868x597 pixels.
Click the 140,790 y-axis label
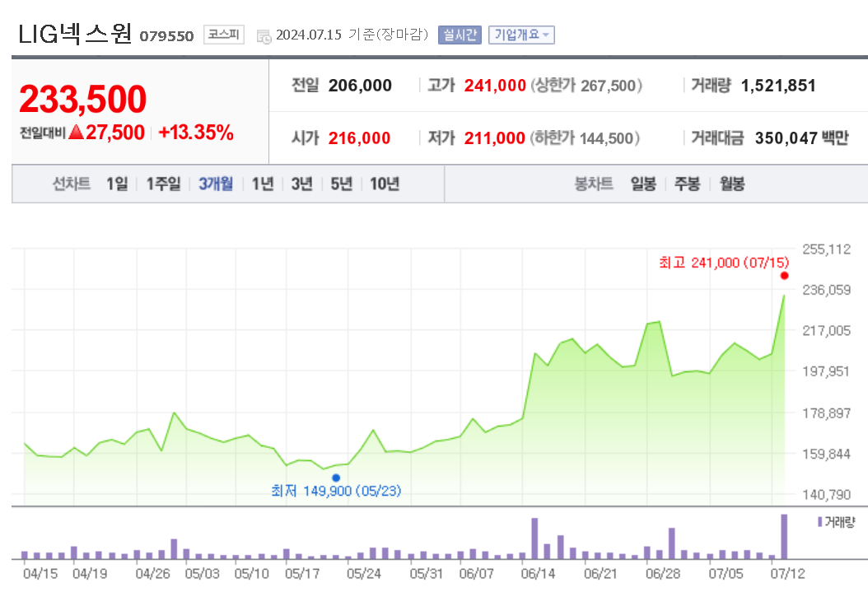[827, 495]
